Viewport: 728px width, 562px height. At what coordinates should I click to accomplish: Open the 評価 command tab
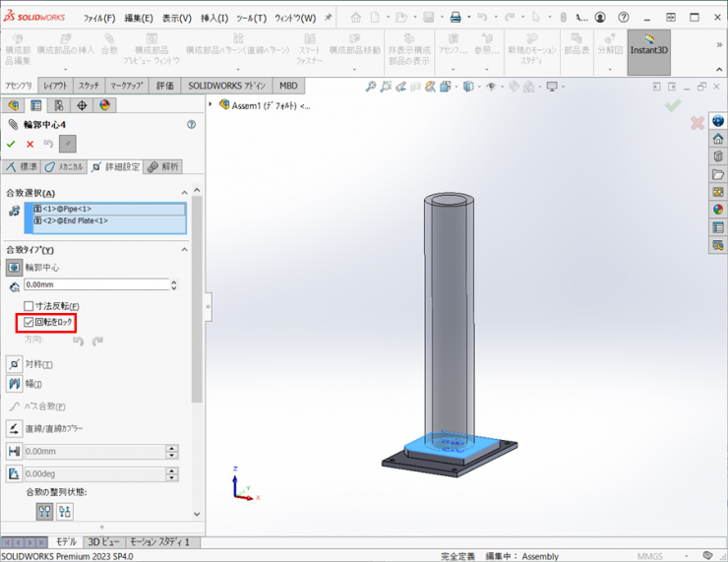pyautogui.click(x=164, y=86)
